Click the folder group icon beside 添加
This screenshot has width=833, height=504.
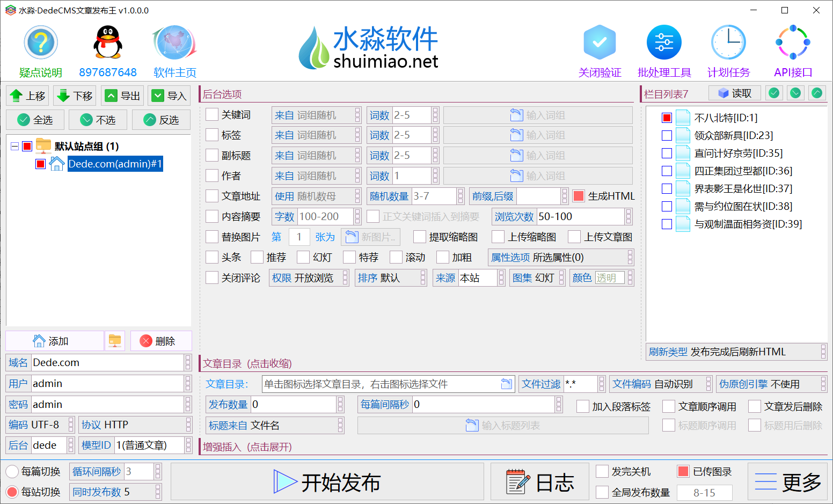[115, 341]
